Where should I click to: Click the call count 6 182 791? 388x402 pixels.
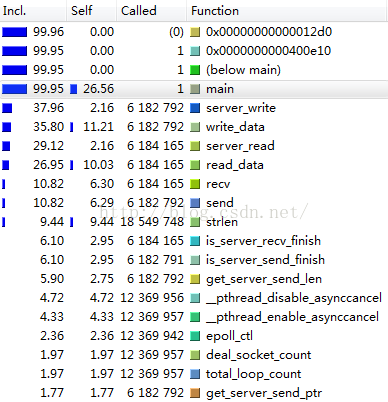click(x=155, y=260)
